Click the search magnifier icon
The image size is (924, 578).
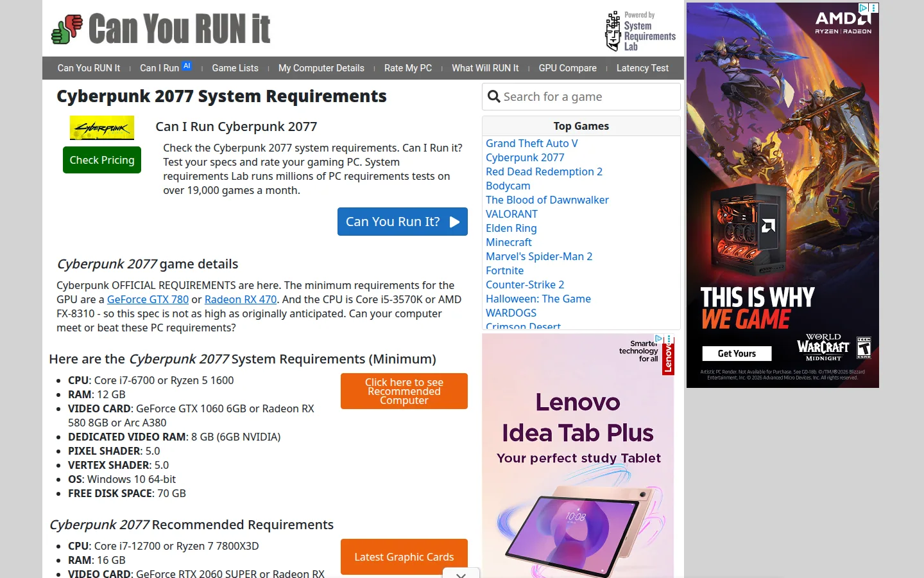point(493,96)
